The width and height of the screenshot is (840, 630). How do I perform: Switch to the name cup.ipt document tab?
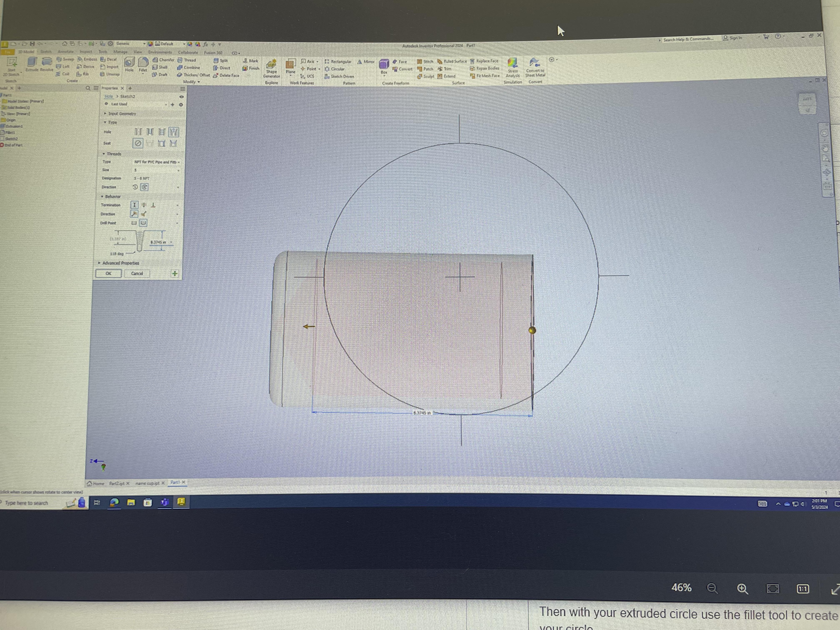point(150,483)
